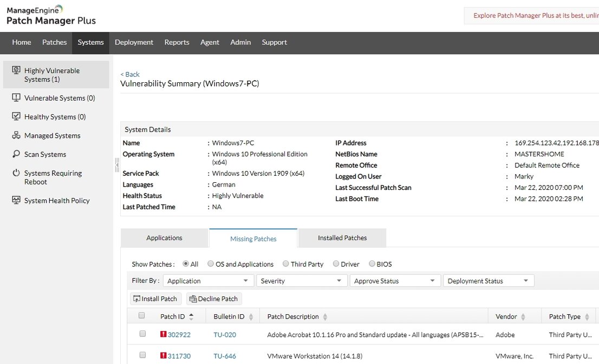Check the box for patch 311730

coord(142,355)
